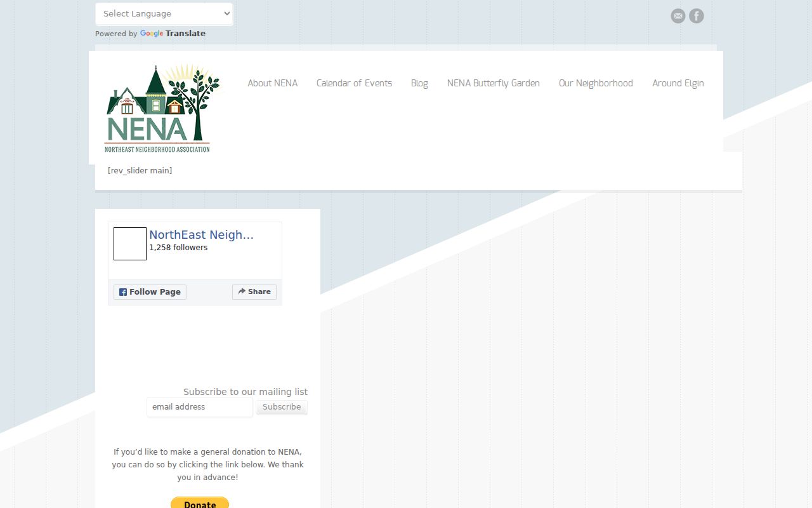The height and width of the screenshot is (508, 812).
Task: Click the Subscribe to our mailing list label
Action: tap(246, 392)
